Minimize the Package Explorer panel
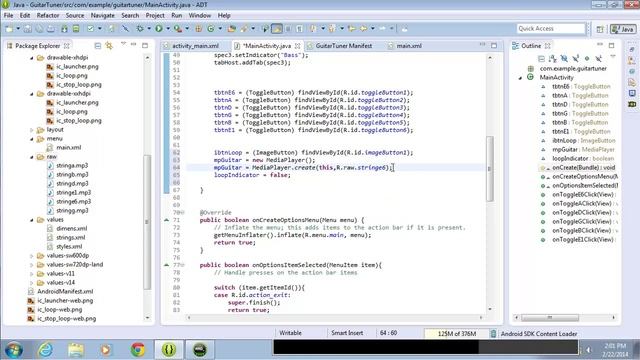Screen dimensions: 640x360 (x=133, y=45)
